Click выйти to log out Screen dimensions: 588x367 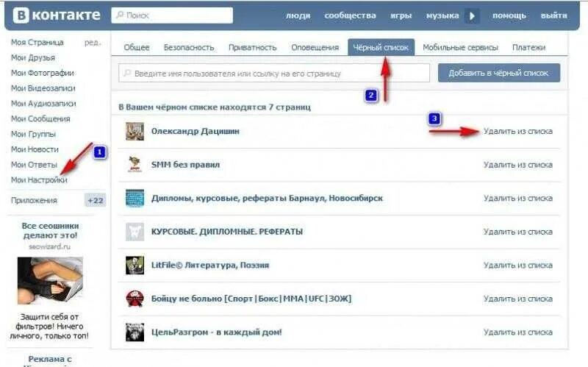554,15
